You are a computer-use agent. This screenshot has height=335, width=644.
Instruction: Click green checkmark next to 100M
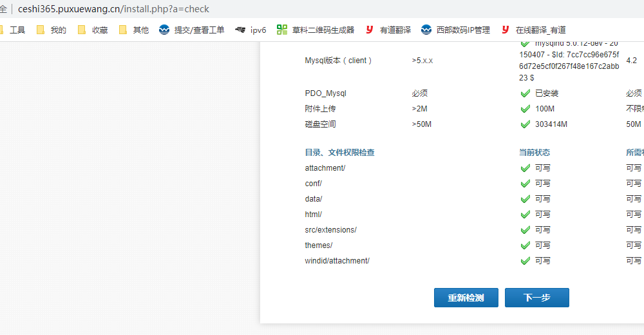tap(526, 109)
